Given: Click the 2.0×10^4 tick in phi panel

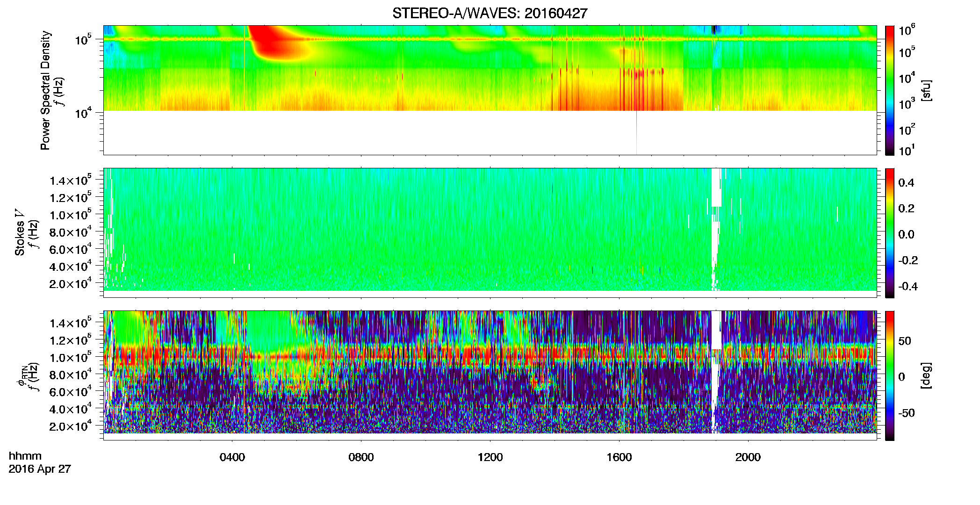Looking at the screenshot, I should (70, 426).
